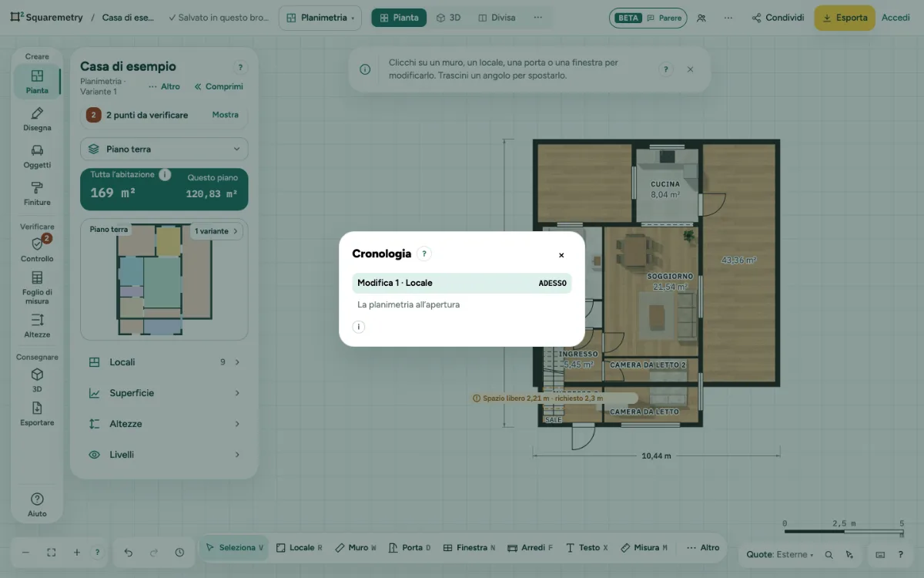Screen dimensions: 924x578
Task: Click the Mostra link for points to verify
Action: click(225, 115)
